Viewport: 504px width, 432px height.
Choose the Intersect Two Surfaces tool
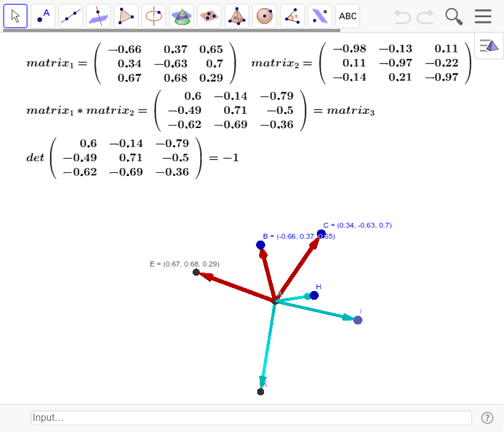point(182,16)
